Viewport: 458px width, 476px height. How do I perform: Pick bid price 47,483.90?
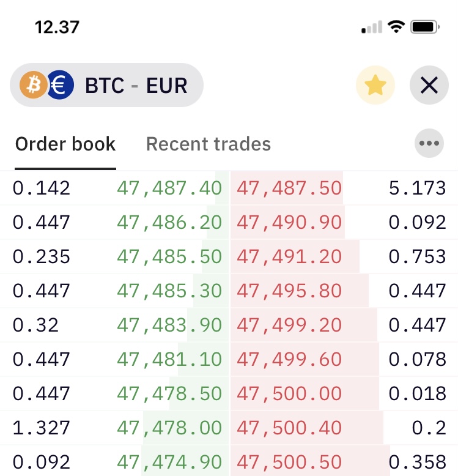tap(169, 325)
